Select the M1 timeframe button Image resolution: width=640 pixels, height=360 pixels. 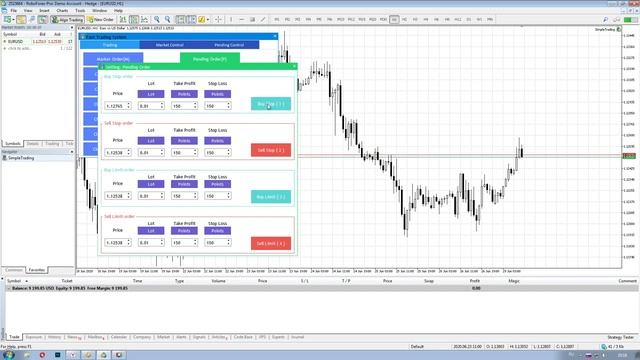coord(277,19)
